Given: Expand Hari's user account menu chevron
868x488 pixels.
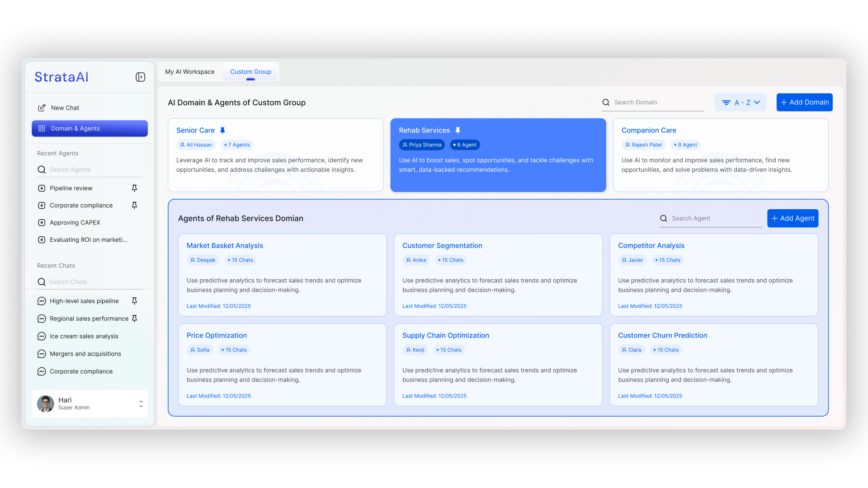Looking at the screenshot, I should click(x=141, y=404).
